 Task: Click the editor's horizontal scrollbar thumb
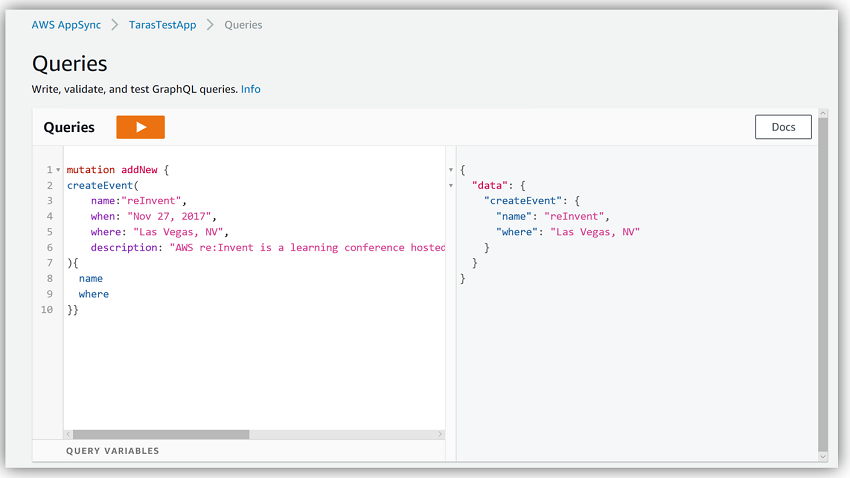tap(160, 434)
